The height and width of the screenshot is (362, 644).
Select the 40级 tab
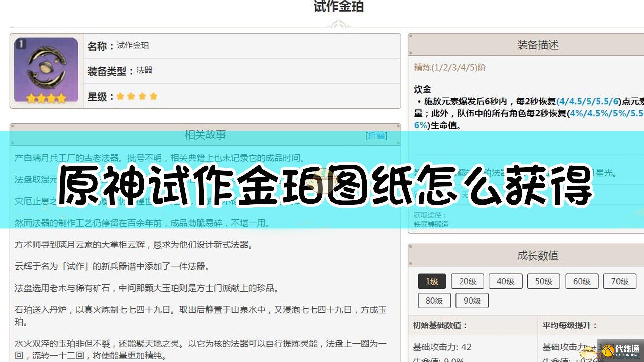(505, 282)
